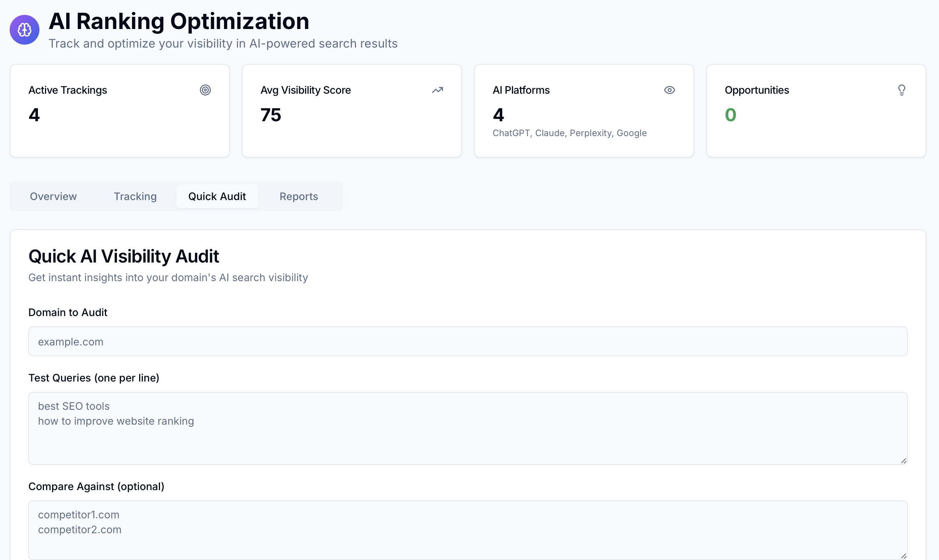Viewport: 939px width, 560px height.
Task: Click the Avg Visibility Score value 75
Action: [x=271, y=115]
